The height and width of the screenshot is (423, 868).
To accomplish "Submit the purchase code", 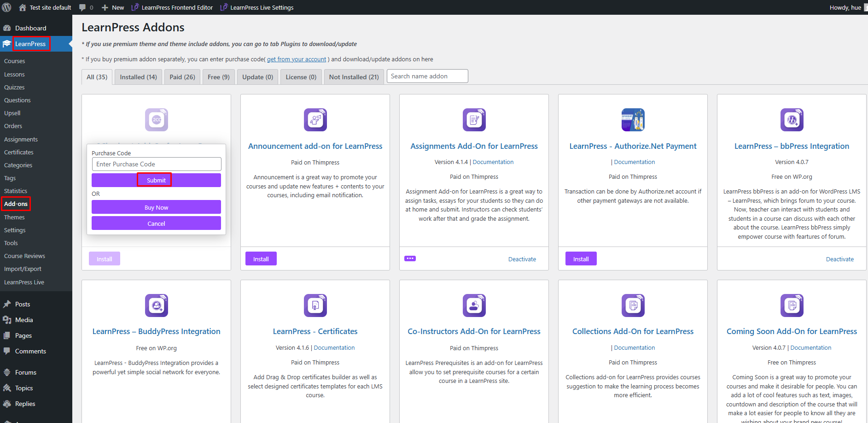I will coord(156,180).
